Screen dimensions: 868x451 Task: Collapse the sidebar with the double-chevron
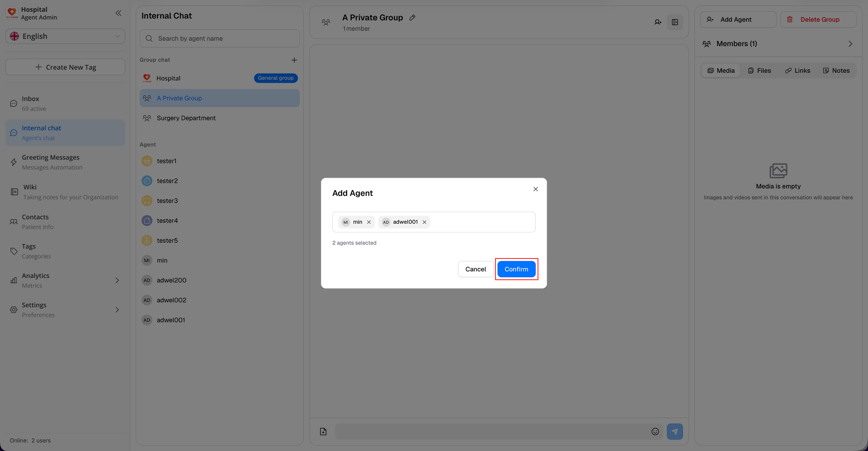(118, 13)
